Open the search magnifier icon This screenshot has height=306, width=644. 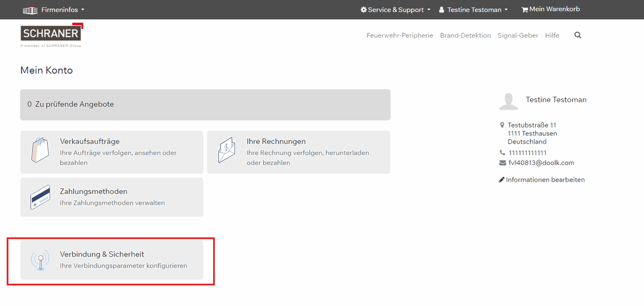click(x=578, y=35)
